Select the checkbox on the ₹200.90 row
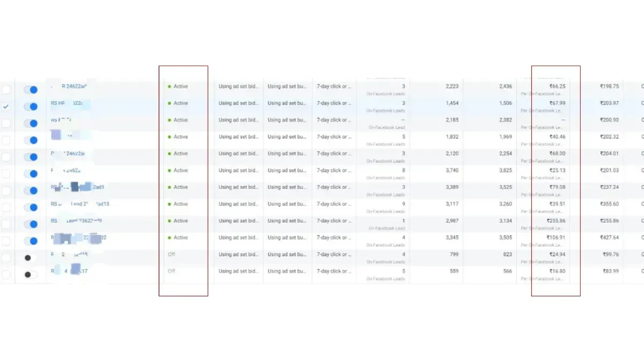 (6, 123)
